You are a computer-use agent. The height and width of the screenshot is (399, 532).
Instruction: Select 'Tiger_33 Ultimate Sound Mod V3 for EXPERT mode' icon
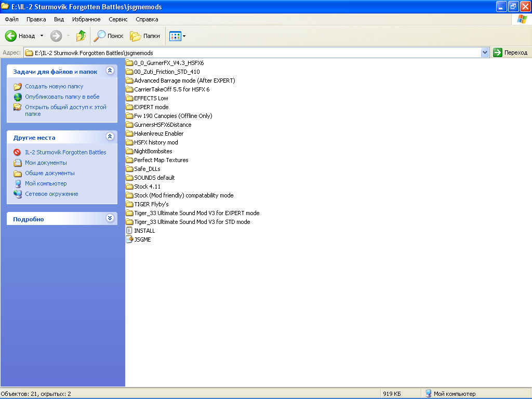click(129, 212)
